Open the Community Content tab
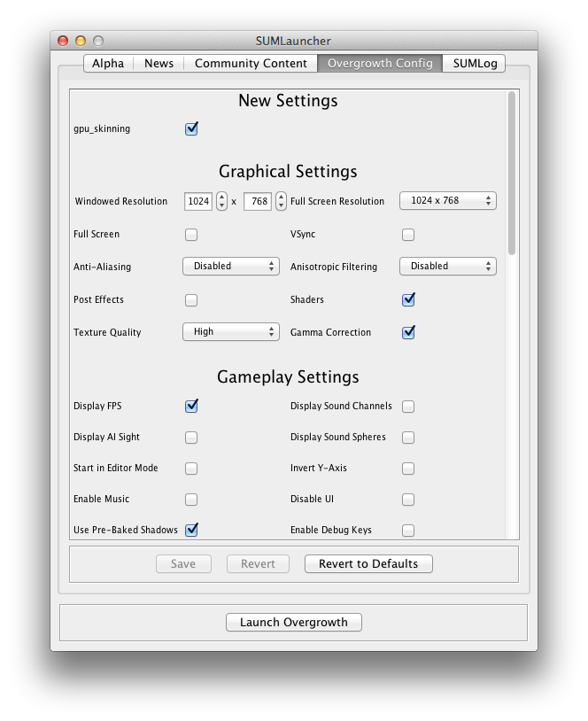This screenshot has height=721, width=588. point(251,64)
